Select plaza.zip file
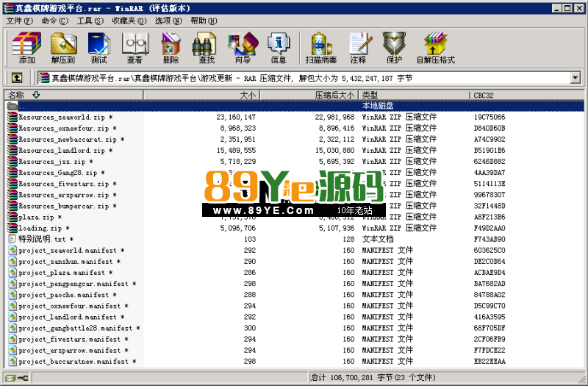 coord(40,217)
